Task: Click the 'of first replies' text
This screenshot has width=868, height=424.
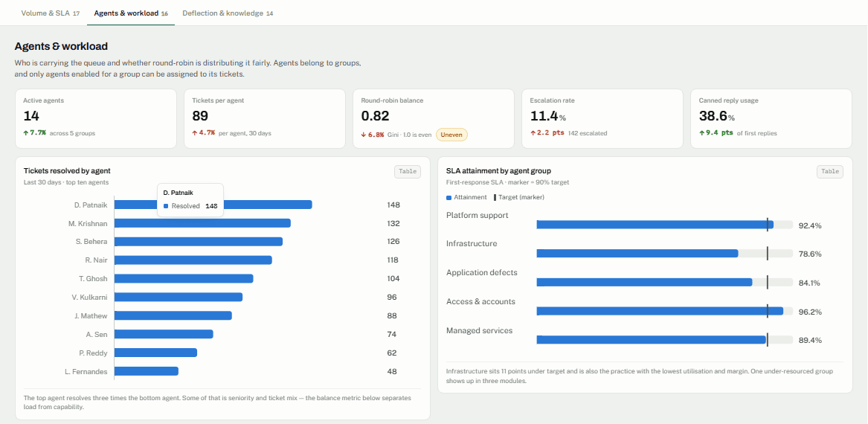Action: point(756,133)
